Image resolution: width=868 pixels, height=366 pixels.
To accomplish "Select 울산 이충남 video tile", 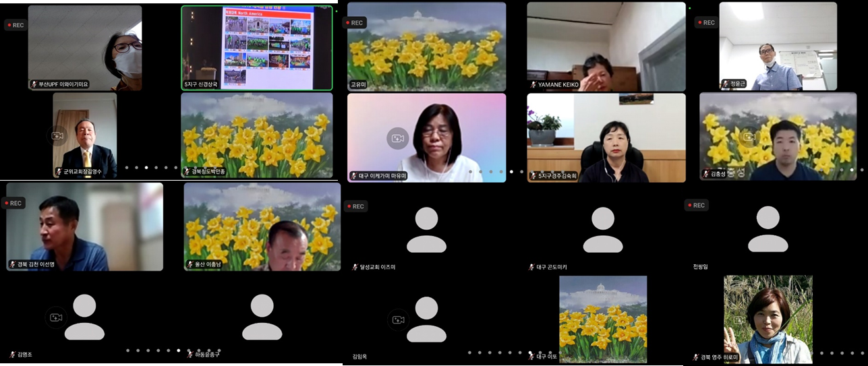I will click(262, 227).
